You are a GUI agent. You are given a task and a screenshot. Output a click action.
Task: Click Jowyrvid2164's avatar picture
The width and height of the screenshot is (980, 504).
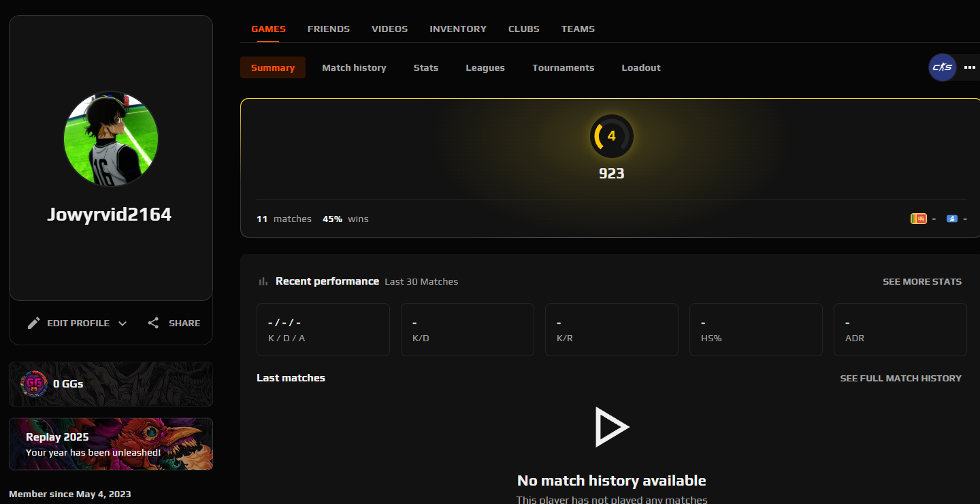tap(110, 138)
